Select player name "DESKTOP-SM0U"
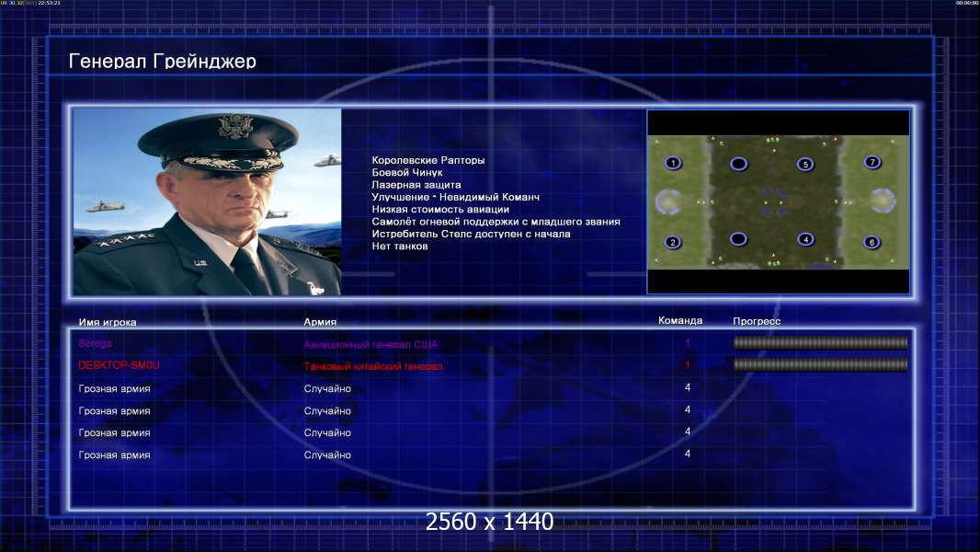980x552 pixels. (119, 365)
